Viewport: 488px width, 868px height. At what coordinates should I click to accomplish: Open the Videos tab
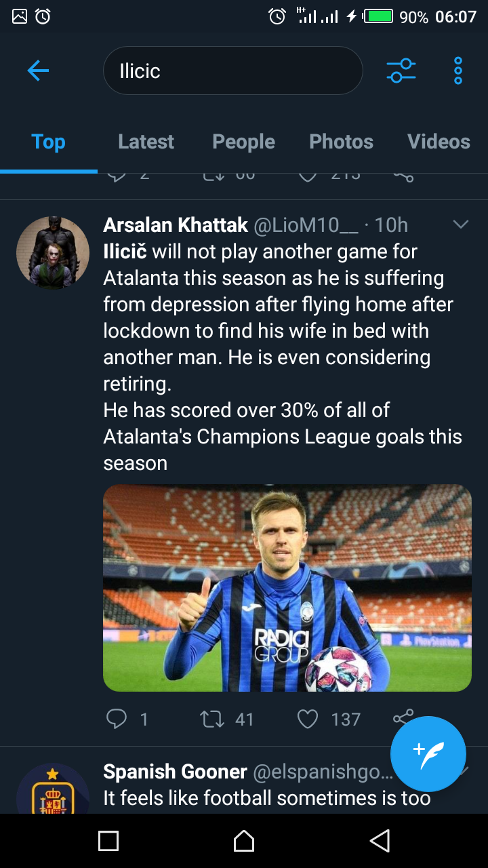[439, 142]
